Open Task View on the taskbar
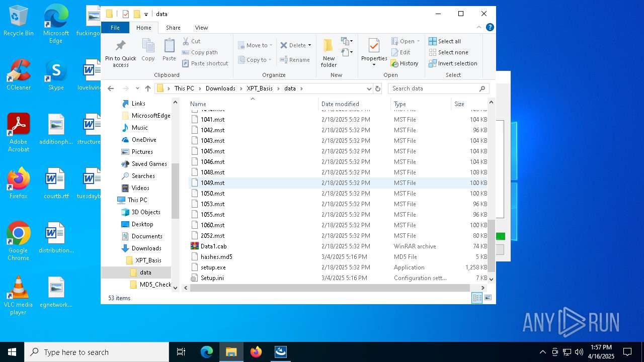Viewport: 644px width, 362px height. tap(181, 352)
